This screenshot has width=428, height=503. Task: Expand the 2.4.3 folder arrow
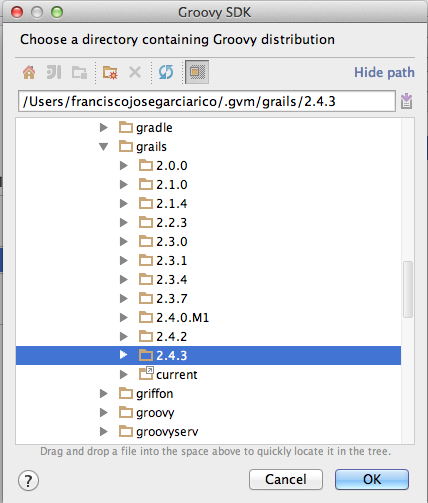[124, 355]
